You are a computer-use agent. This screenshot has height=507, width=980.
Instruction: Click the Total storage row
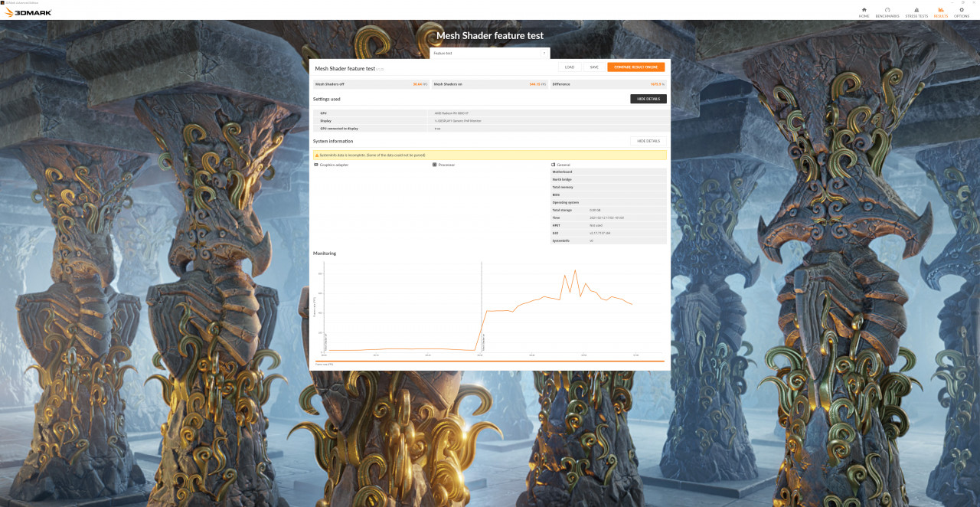[609, 210]
